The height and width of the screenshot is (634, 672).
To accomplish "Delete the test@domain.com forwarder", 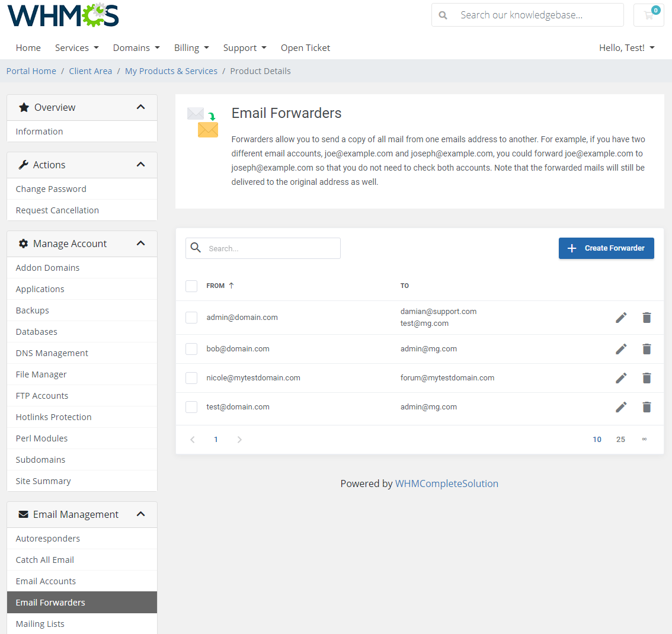I will pyautogui.click(x=647, y=407).
